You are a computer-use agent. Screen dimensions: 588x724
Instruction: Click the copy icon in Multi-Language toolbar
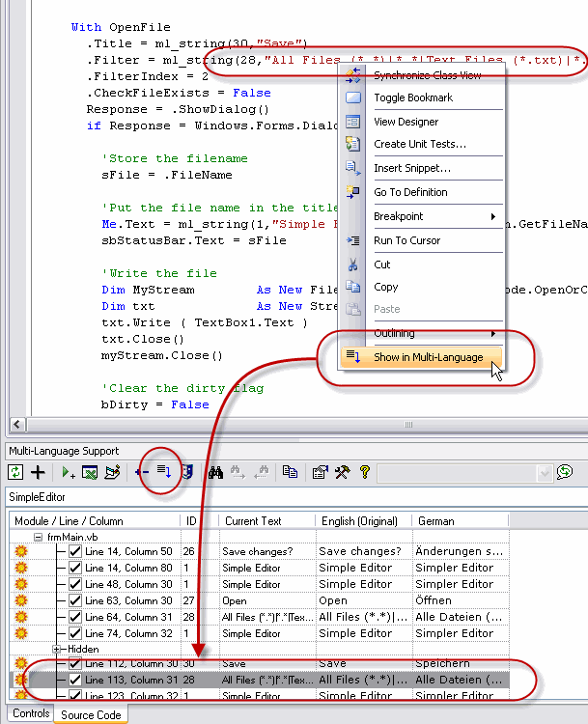[290, 472]
